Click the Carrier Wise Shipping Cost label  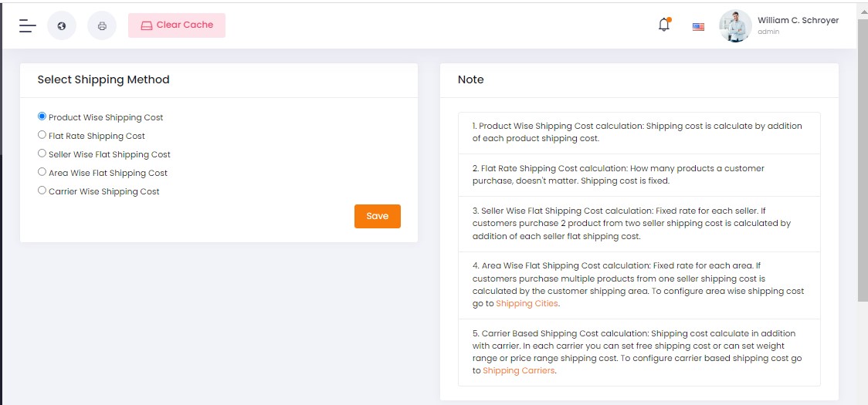coord(103,191)
